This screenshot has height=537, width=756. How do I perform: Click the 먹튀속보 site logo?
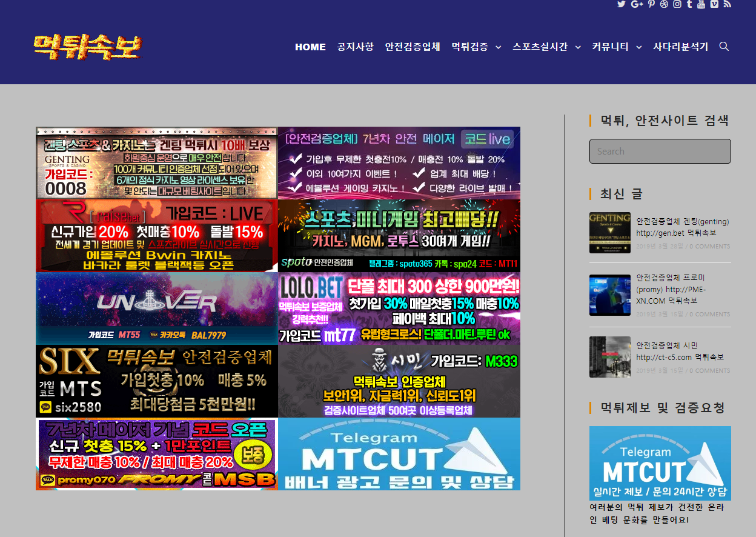click(x=87, y=47)
